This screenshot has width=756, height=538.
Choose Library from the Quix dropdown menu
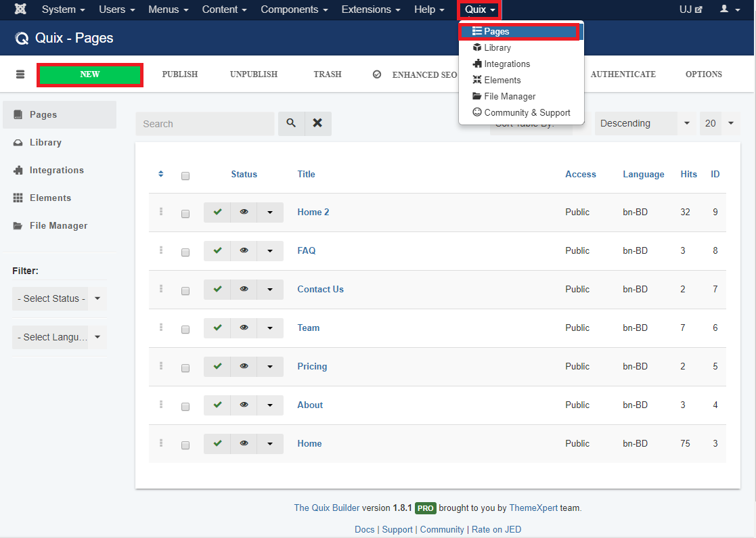pyautogui.click(x=521, y=48)
